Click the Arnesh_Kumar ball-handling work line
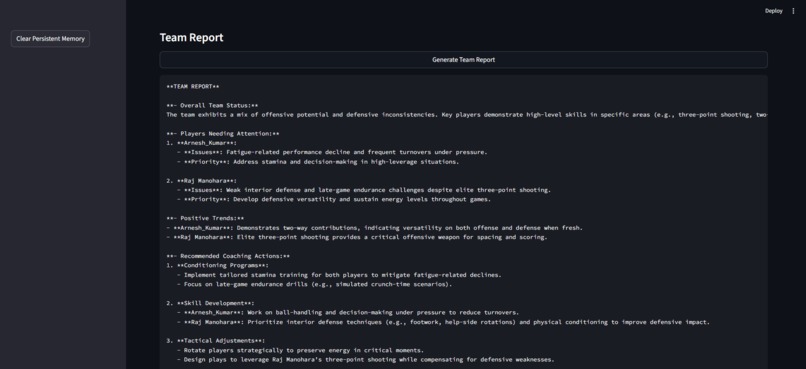 pos(348,312)
